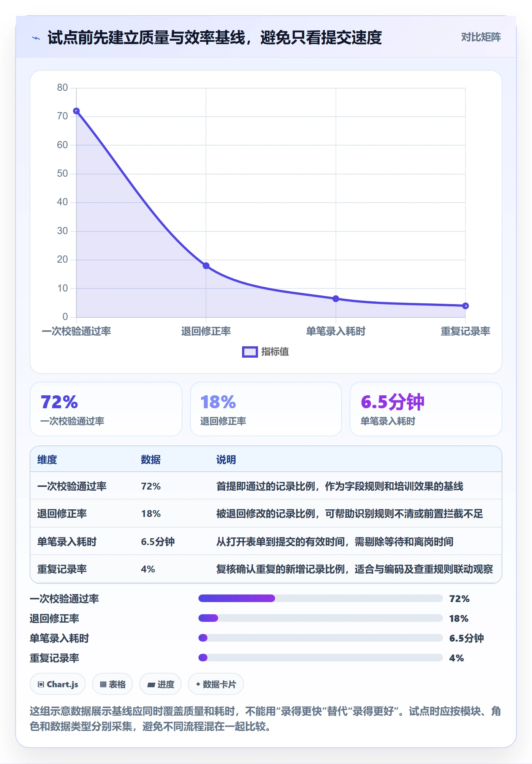Click progress label 重复记录率

pyautogui.click(x=54, y=658)
